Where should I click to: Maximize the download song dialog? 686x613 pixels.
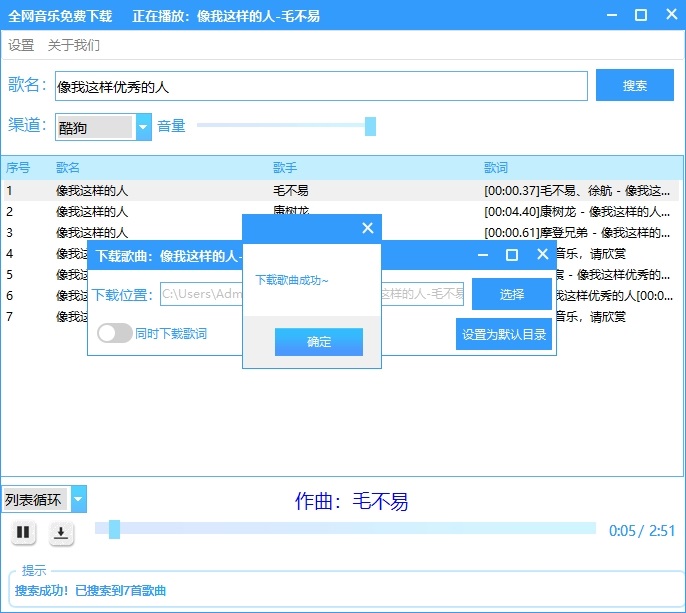(x=512, y=255)
